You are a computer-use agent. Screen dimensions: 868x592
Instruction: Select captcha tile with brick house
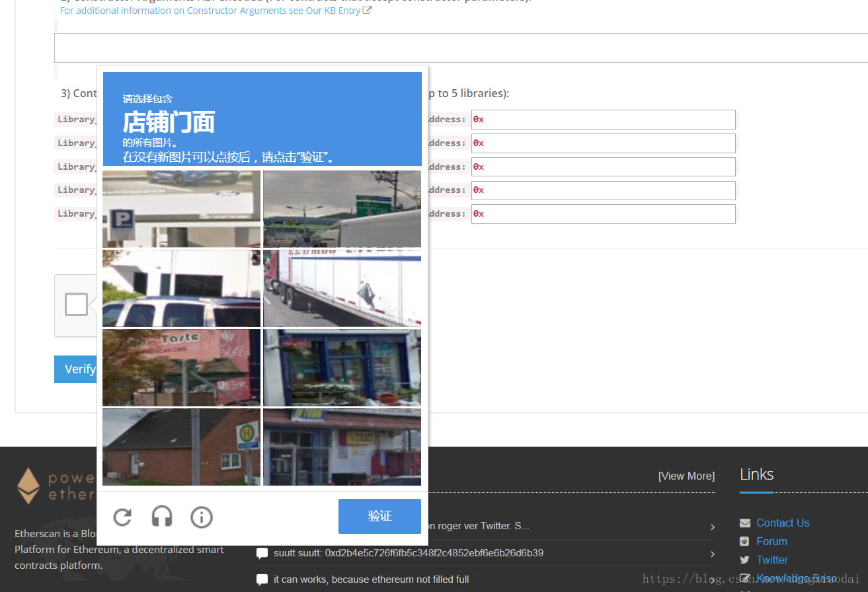click(182, 447)
